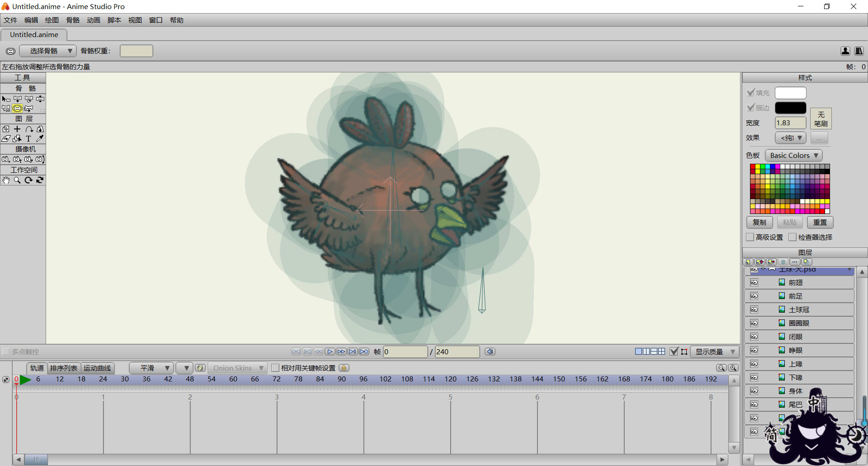
Task: Open layer settings ellipsis button
Action: click(795, 262)
